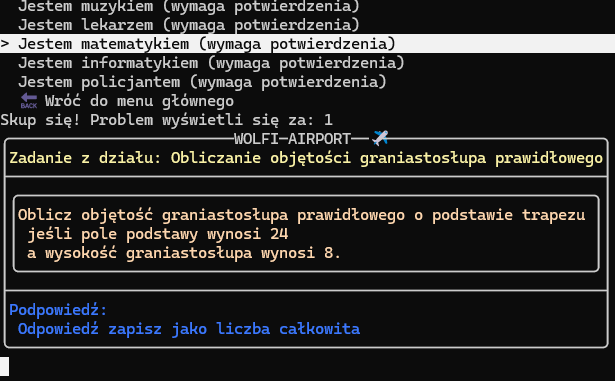Click the purple BACK arrow icon
Image resolution: width=615 pixels, height=381 pixels.
[29, 101]
